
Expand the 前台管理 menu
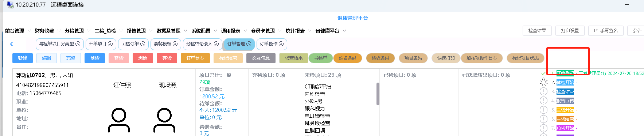(x=17, y=31)
